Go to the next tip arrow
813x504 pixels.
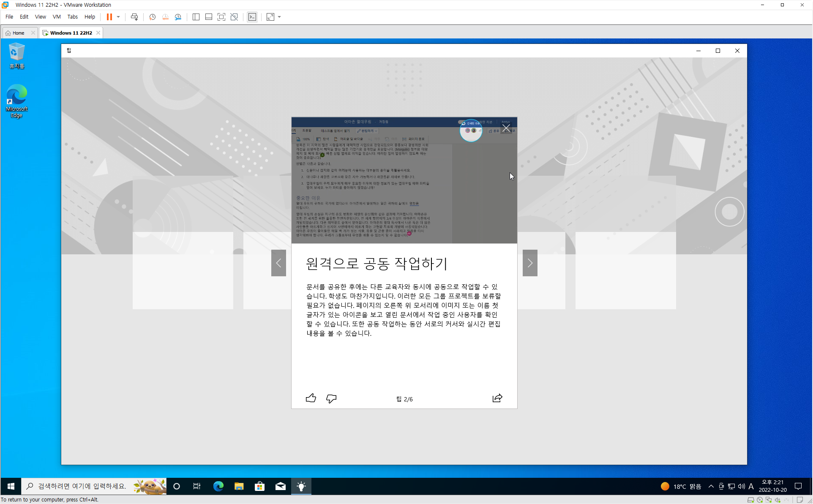point(530,263)
